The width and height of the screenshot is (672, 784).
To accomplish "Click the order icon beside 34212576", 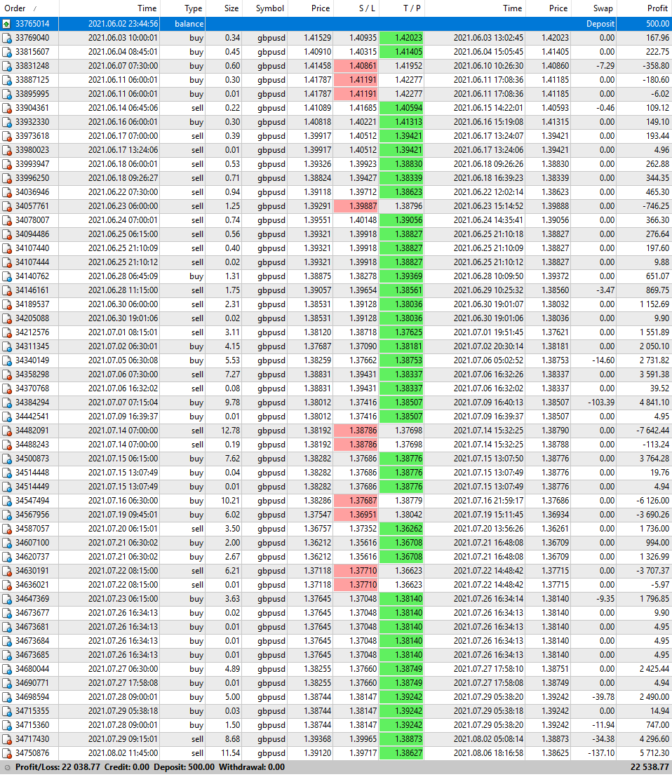I will (6, 332).
